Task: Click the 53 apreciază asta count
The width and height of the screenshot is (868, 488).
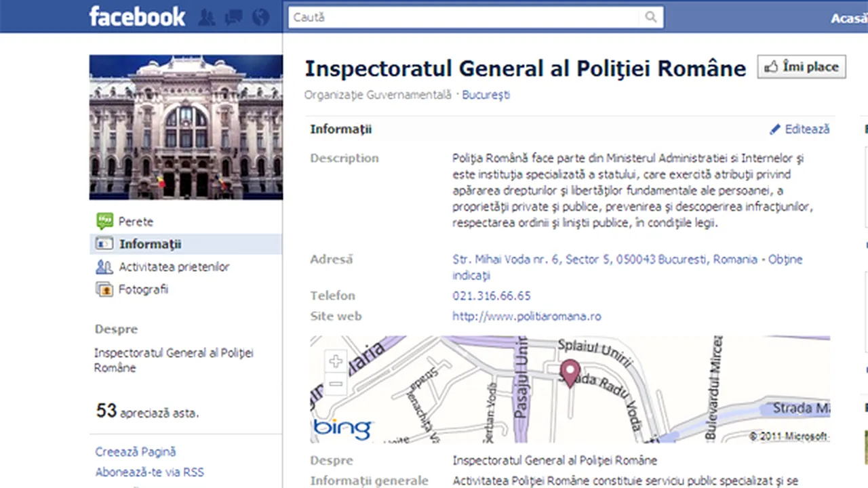Action: [x=147, y=411]
